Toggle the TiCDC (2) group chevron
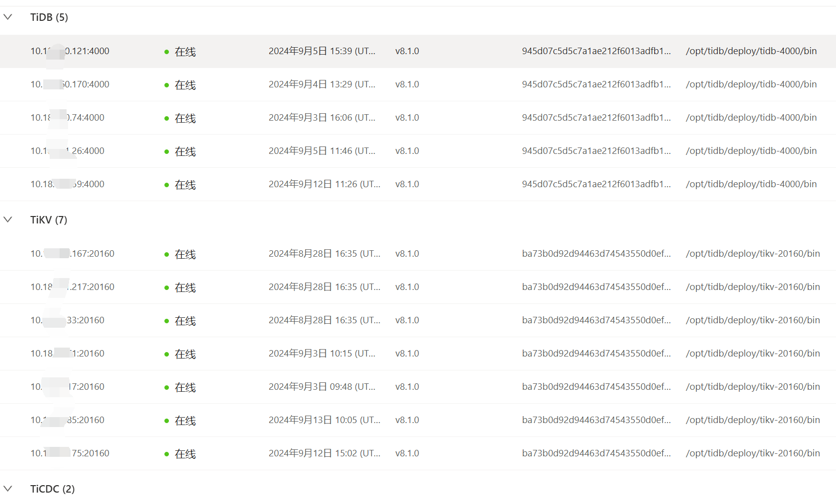836x504 pixels. click(8, 489)
